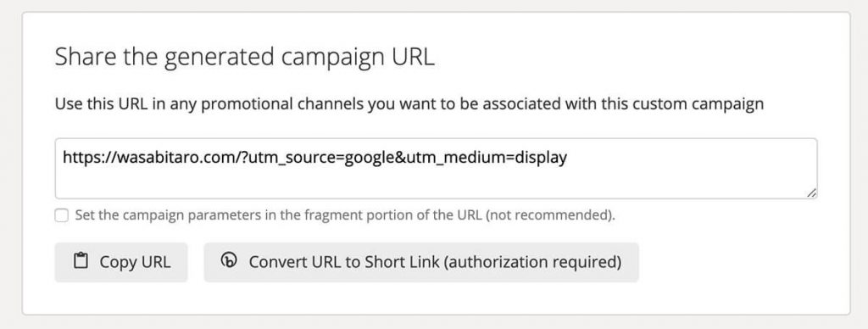Convert URL to Short Link
This screenshot has height=329, width=868.
click(421, 262)
